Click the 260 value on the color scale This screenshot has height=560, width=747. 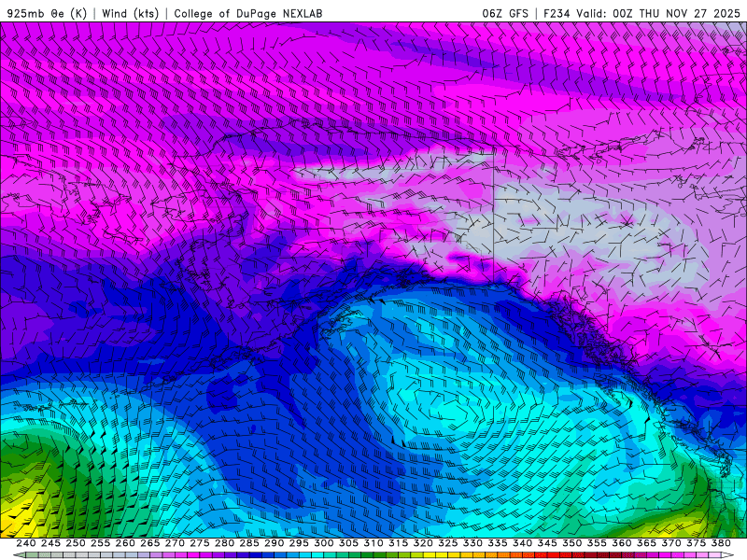coord(125,543)
